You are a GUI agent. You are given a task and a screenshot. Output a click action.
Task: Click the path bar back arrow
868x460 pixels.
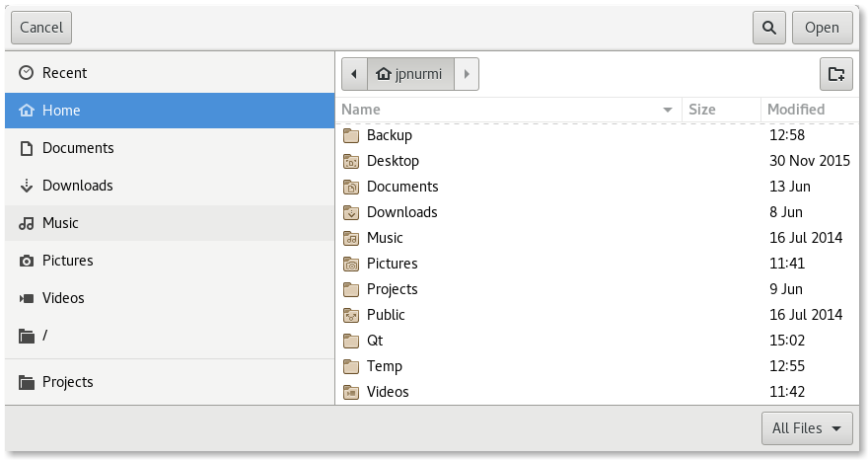pyautogui.click(x=354, y=74)
